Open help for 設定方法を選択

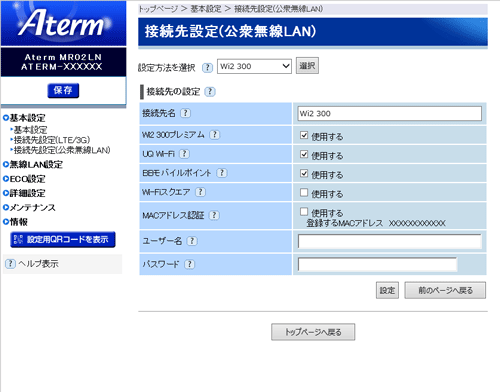207,68
